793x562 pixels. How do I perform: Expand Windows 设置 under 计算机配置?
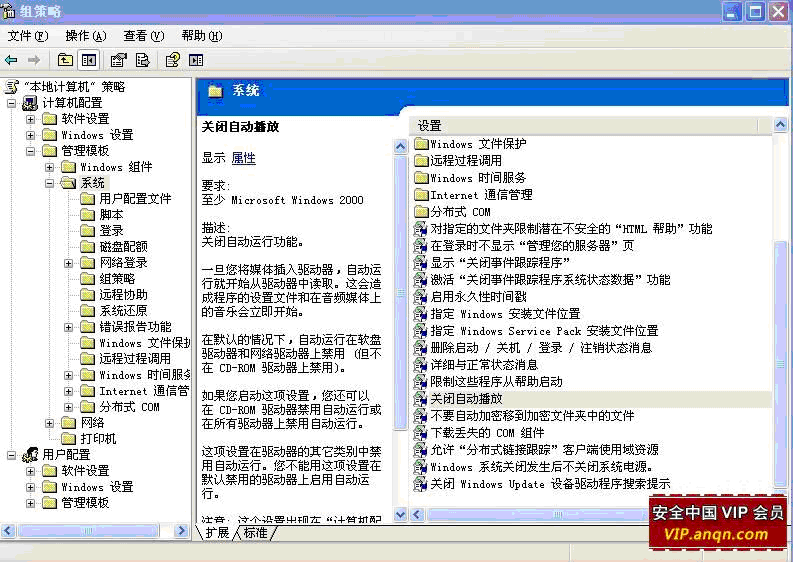(30, 135)
